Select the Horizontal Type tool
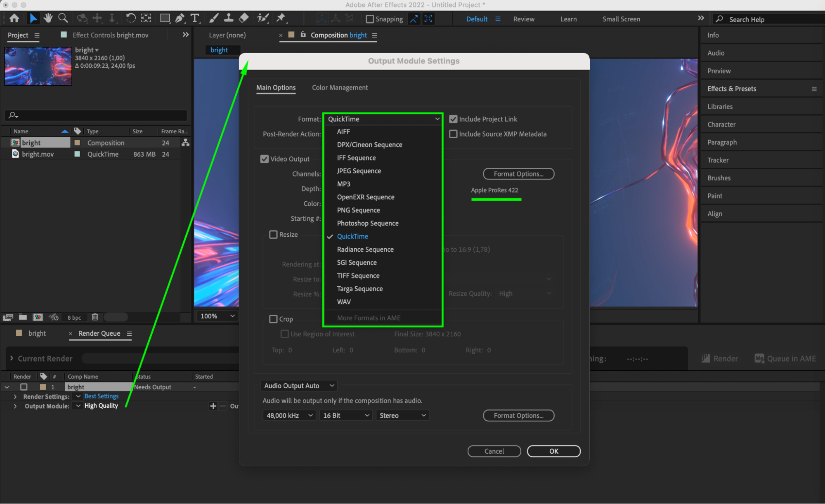This screenshot has height=504, width=825. coord(194,18)
